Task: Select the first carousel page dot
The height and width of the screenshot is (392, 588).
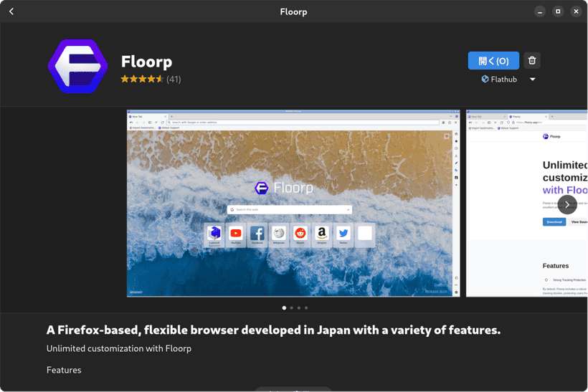Action: point(284,307)
